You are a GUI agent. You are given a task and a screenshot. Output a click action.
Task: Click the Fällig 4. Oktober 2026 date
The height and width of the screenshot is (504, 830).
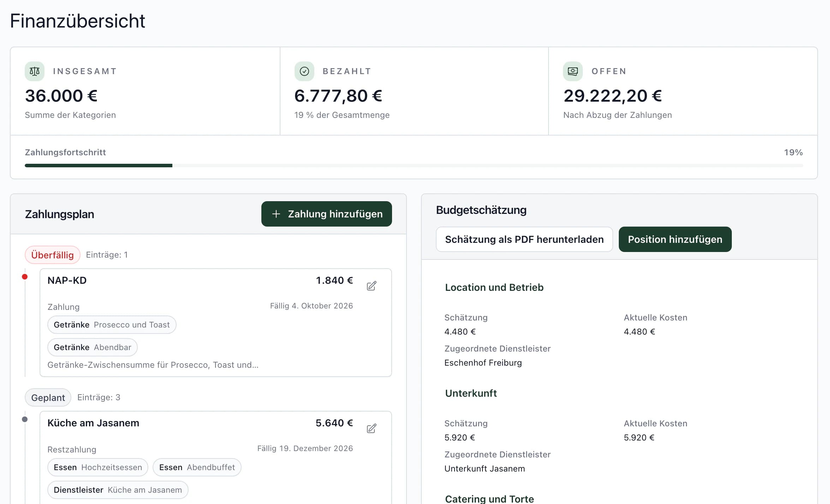pyautogui.click(x=312, y=306)
